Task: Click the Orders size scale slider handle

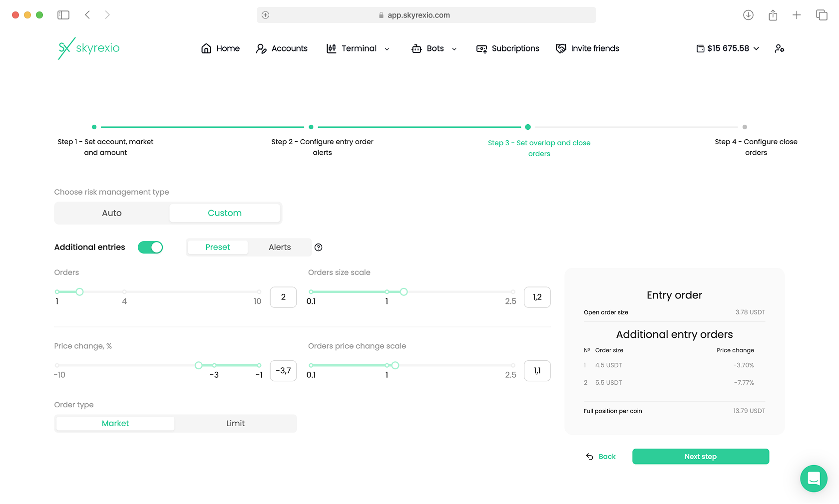Action: (404, 292)
